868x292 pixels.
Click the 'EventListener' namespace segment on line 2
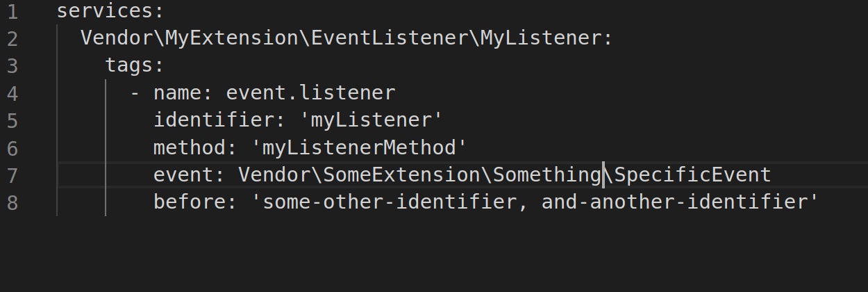click(x=389, y=39)
